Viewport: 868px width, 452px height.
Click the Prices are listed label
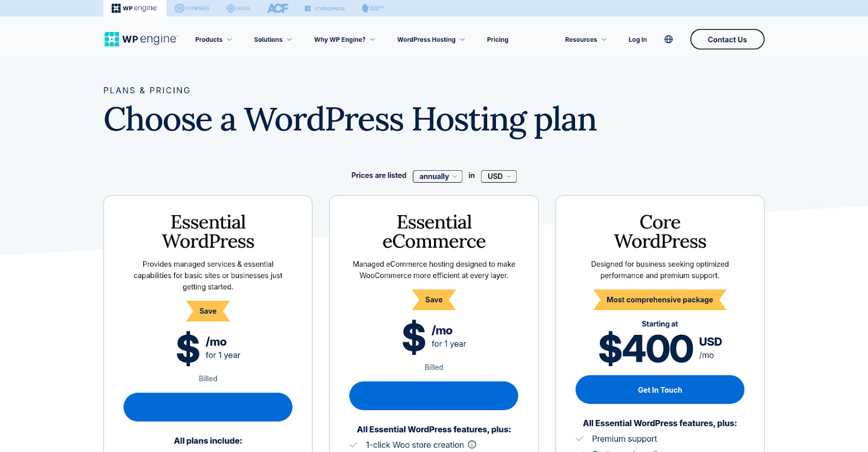click(379, 176)
